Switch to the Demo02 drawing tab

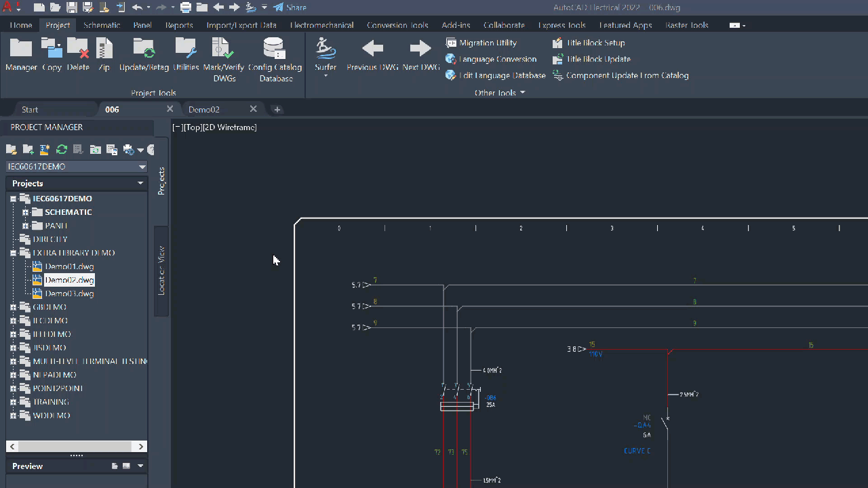coord(205,108)
